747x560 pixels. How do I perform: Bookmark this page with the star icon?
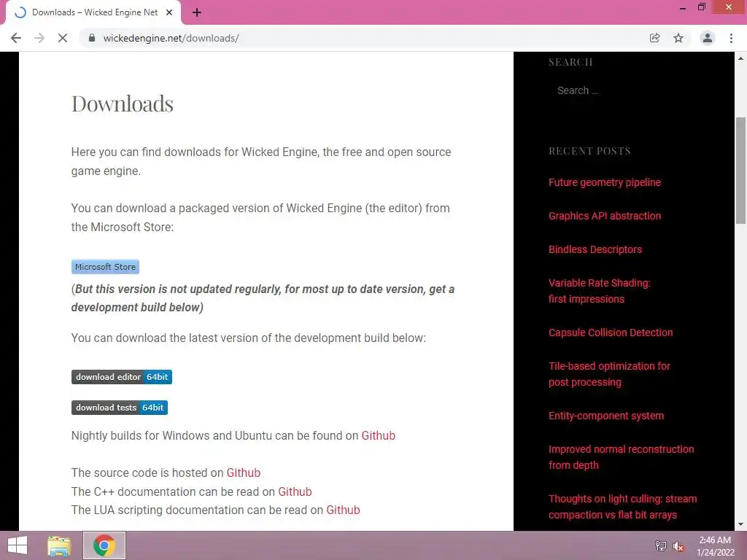(678, 38)
